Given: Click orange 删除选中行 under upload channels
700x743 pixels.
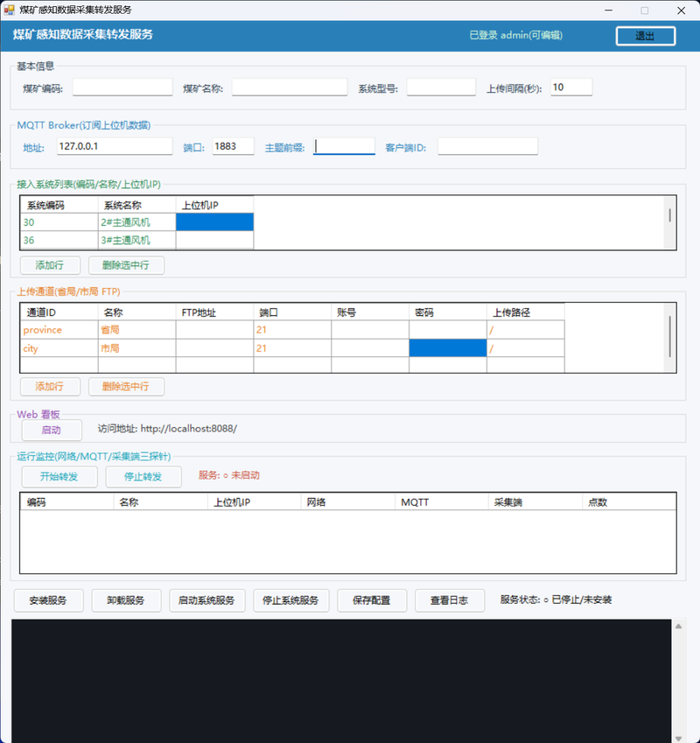Looking at the screenshot, I should (x=126, y=387).
